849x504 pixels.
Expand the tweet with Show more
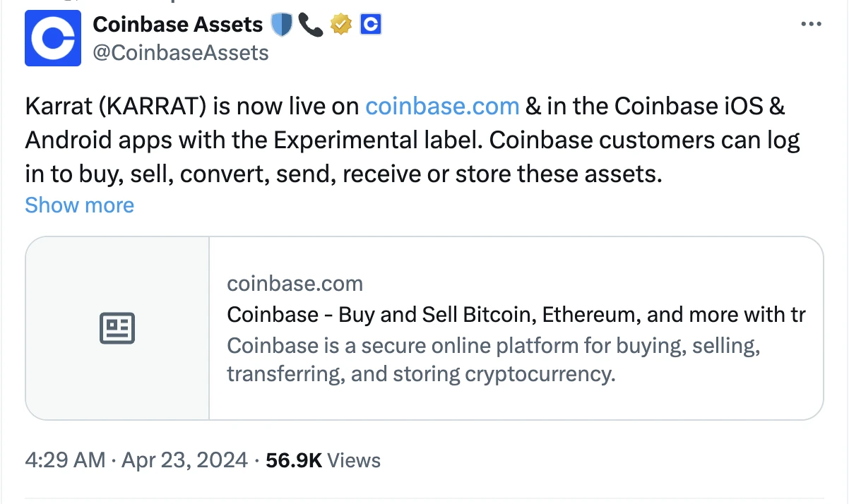point(79,205)
